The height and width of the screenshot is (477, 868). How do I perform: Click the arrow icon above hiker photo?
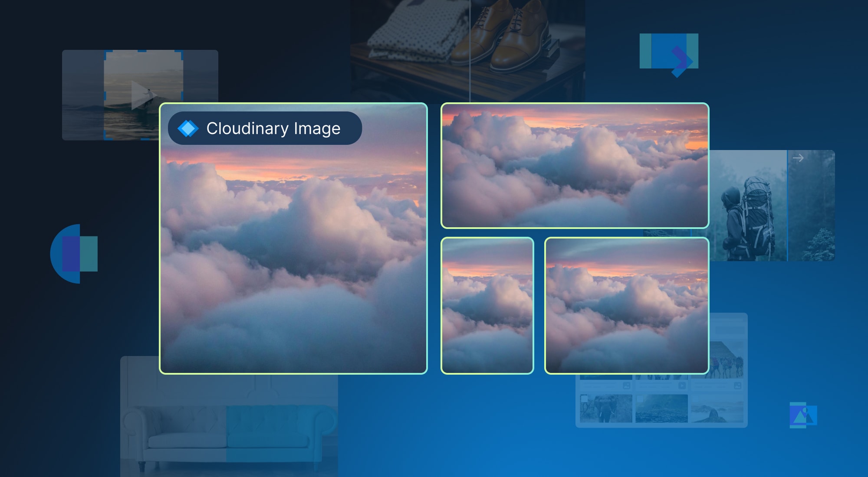point(798,158)
